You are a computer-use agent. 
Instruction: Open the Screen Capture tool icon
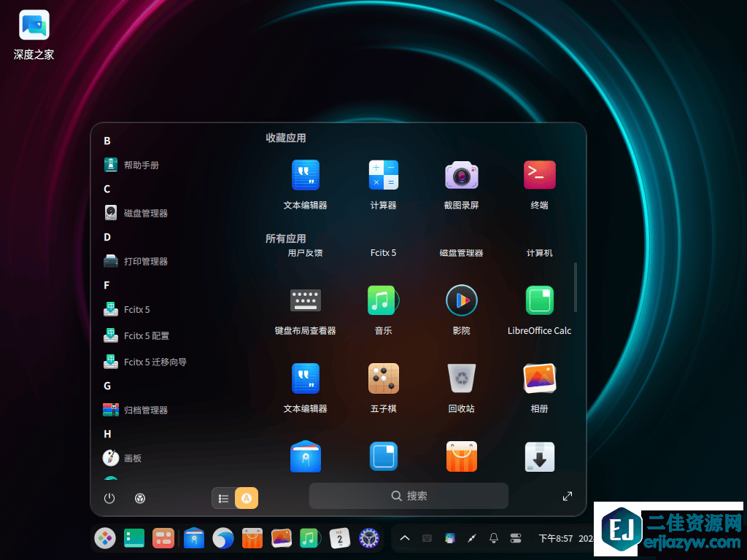[x=461, y=175]
